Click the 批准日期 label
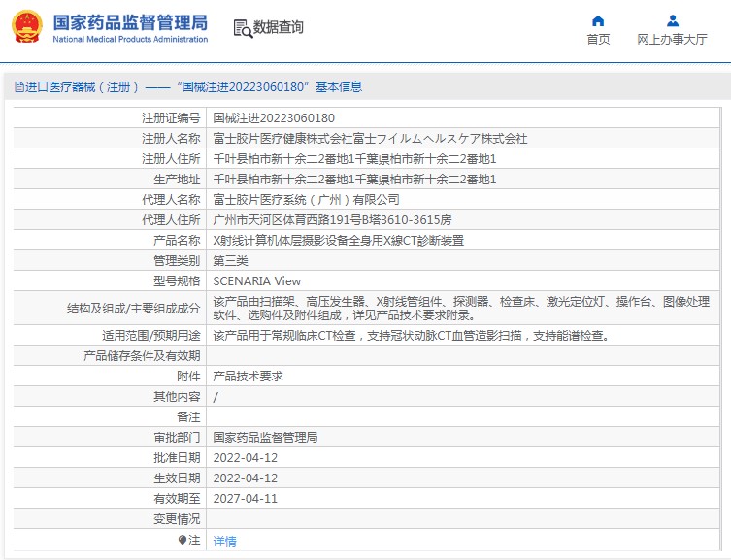Image resolution: width=731 pixels, height=560 pixels. pyautogui.click(x=177, y=458)
